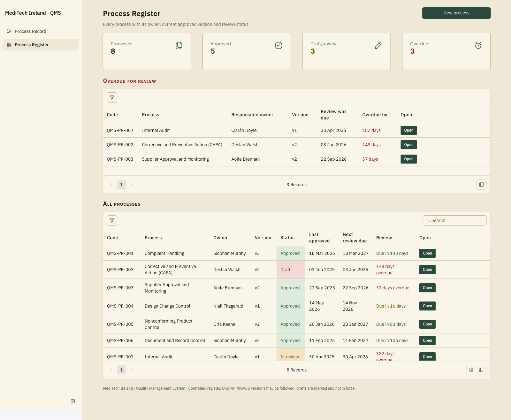Click the Overdue by column header

375,115
